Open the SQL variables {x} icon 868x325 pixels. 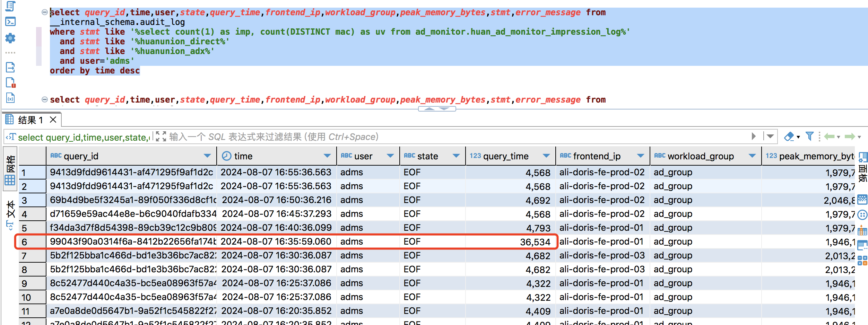coord(10,98)
